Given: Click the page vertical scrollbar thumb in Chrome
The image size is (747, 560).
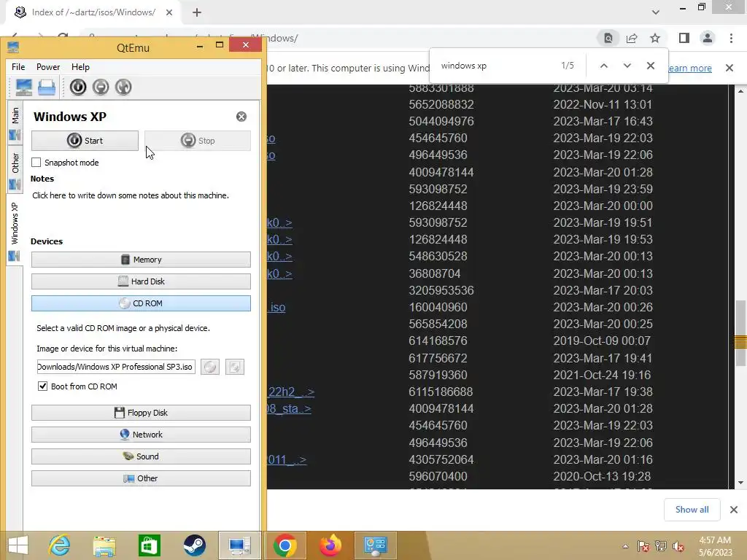Looking at the screenshot, I should click(740, 333).
